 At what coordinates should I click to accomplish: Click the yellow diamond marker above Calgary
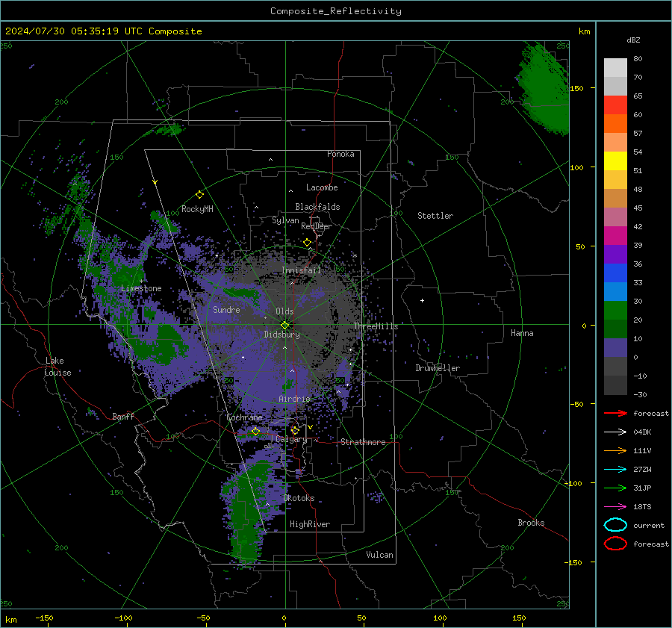[295, 430]
